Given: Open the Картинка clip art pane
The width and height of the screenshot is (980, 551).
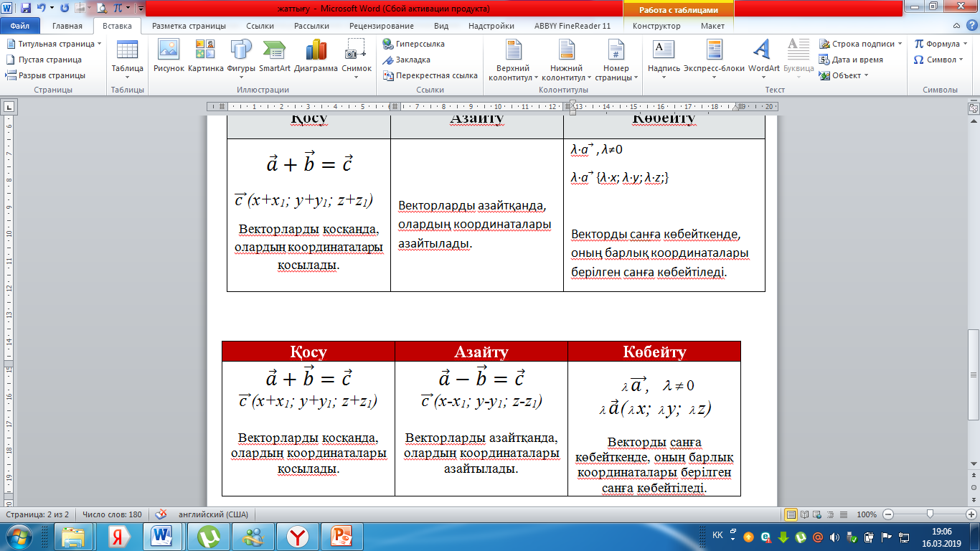Looking at the screenshot, I should (x=206, y=56).
